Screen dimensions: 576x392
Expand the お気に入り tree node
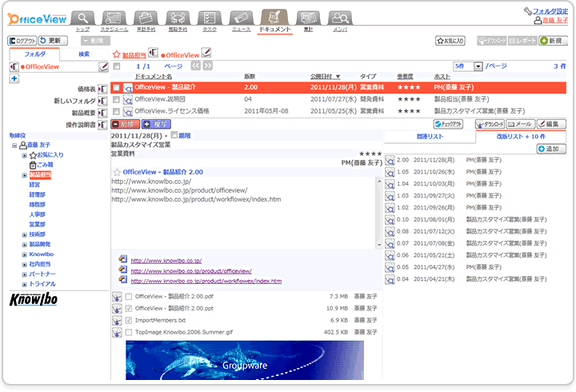click(x=24, y=155)
